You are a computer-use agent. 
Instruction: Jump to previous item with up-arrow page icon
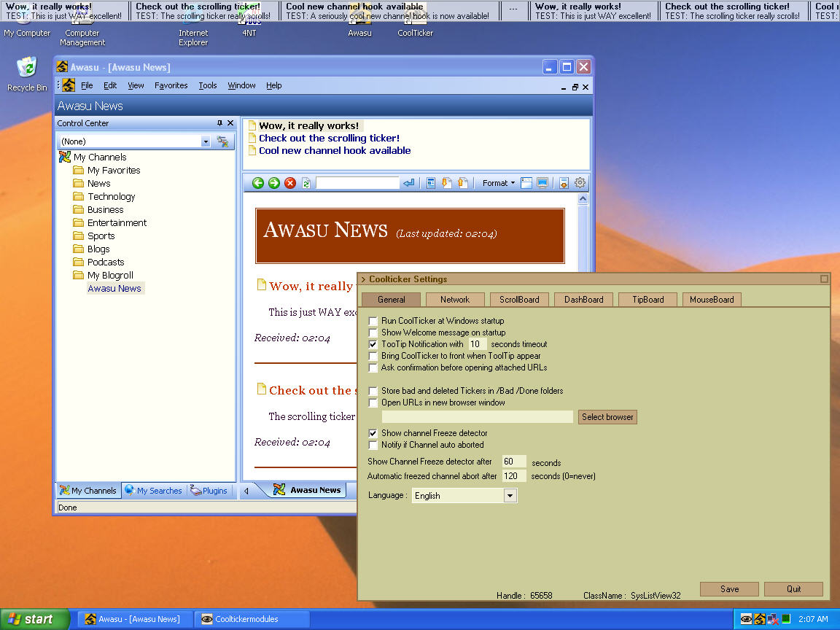coord(462,183)
